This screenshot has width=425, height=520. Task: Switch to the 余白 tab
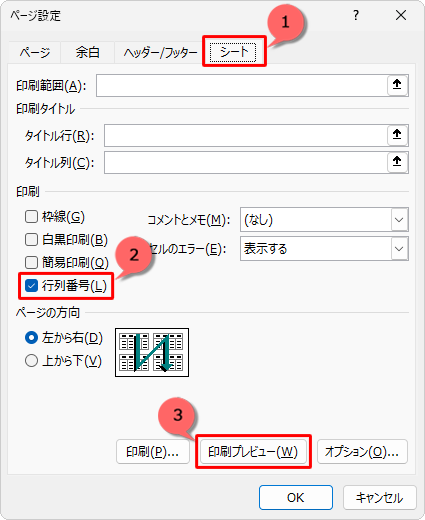coord(87,52)
